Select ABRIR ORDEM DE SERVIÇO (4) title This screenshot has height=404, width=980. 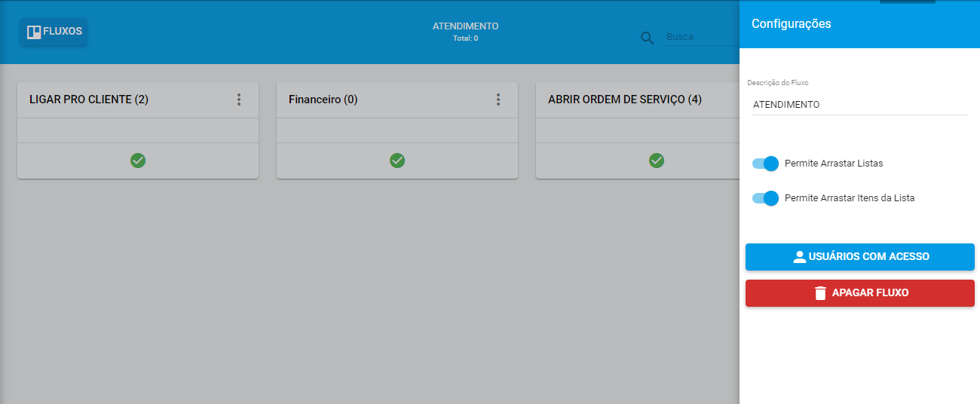click(x=625, y=99)
